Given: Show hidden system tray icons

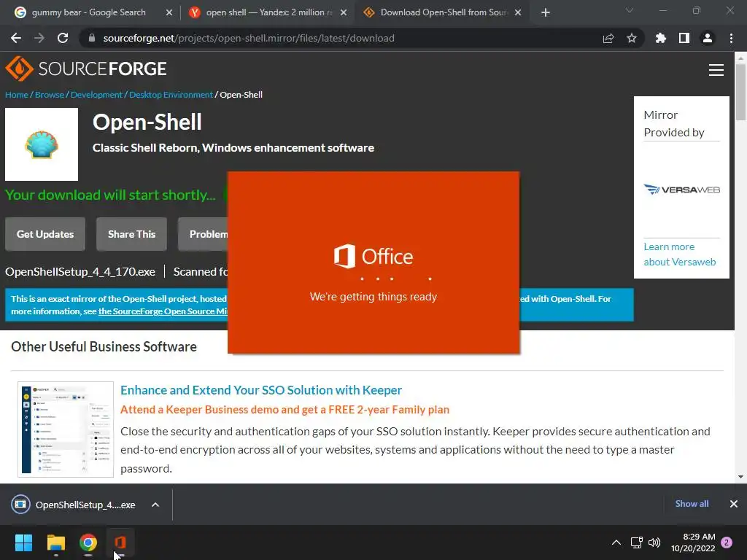Looking at the screenshot, I should click(x=616, y=542).
